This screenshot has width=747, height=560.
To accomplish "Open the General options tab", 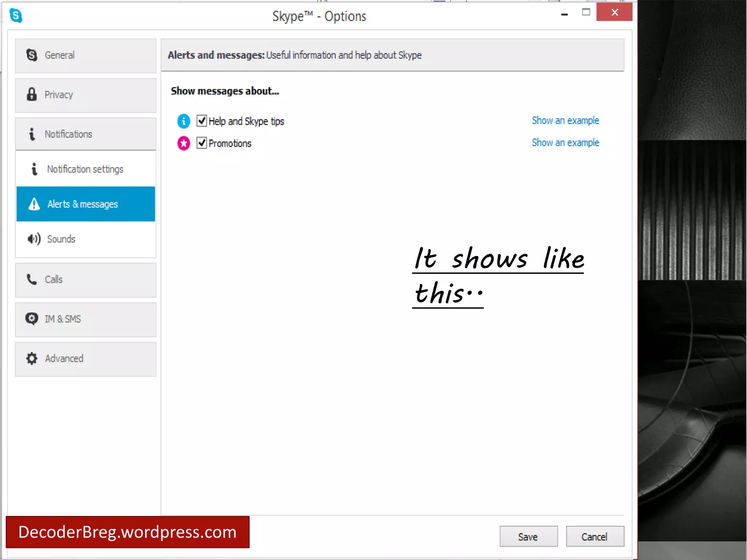I will point(86,55).
